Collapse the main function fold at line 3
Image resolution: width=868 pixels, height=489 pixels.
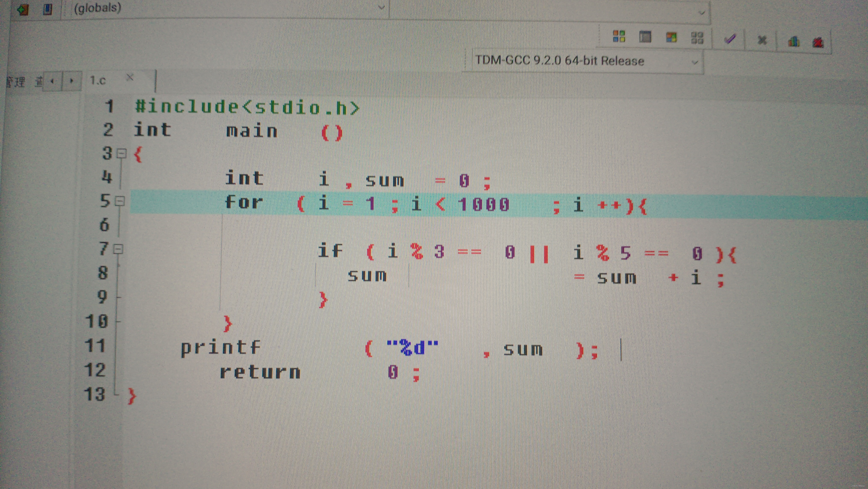click(x=122, y=154)
